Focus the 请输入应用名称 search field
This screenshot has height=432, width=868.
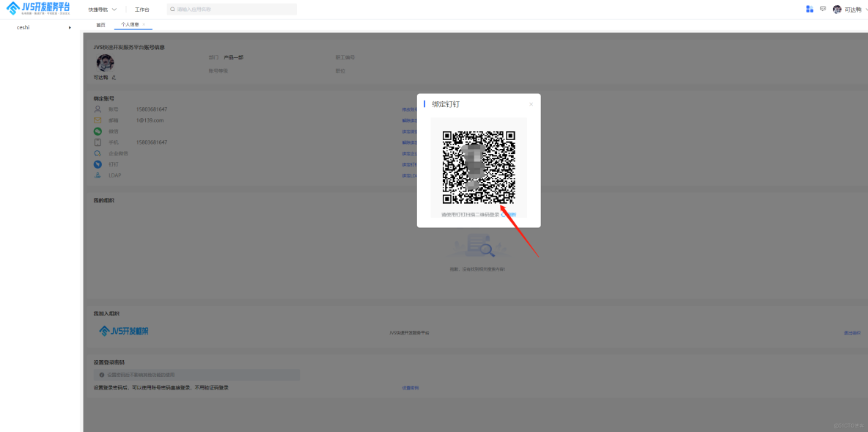pyautogui.click(x=232, y=10)
